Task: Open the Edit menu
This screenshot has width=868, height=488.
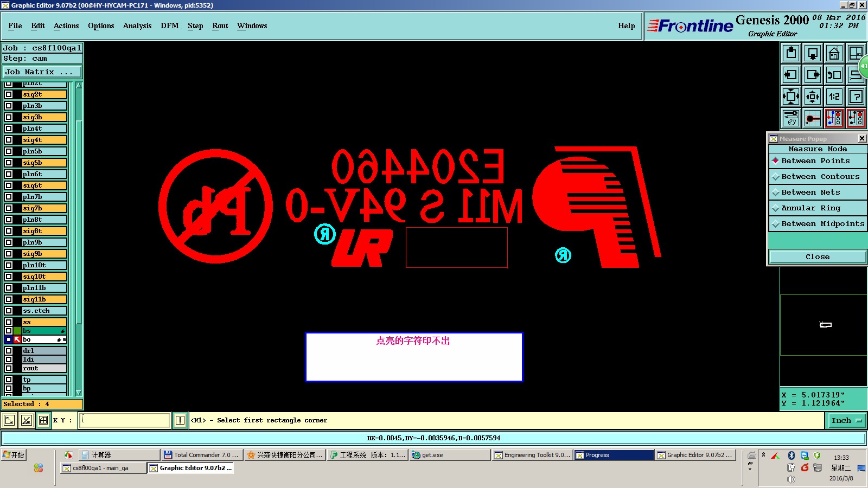Action: click(38, 25)
